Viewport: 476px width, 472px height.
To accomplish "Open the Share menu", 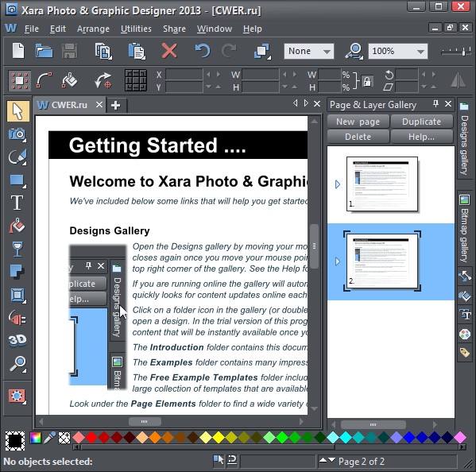I will pyautogui.click(x=174, y=29).
